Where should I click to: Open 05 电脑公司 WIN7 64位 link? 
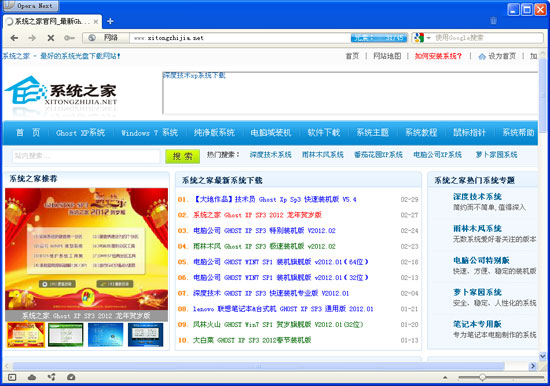(x=281, y=262)
